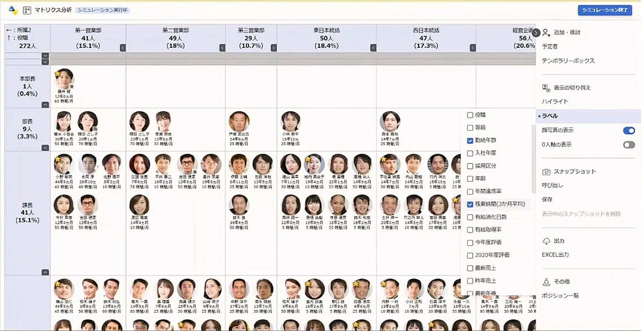The image size is (644, 331).
Task: Enable the 0人軸の表示 switch
Action: coord(628,144)
